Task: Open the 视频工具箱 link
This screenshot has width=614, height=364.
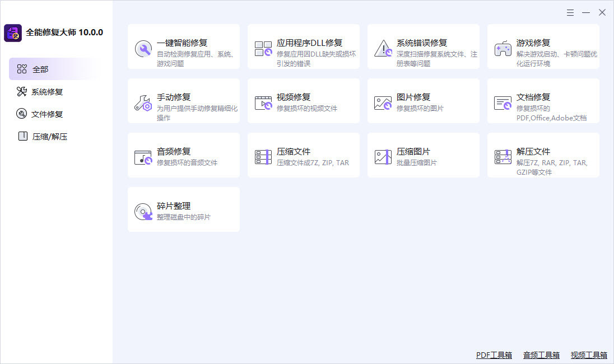Action: tap(589, 355)
